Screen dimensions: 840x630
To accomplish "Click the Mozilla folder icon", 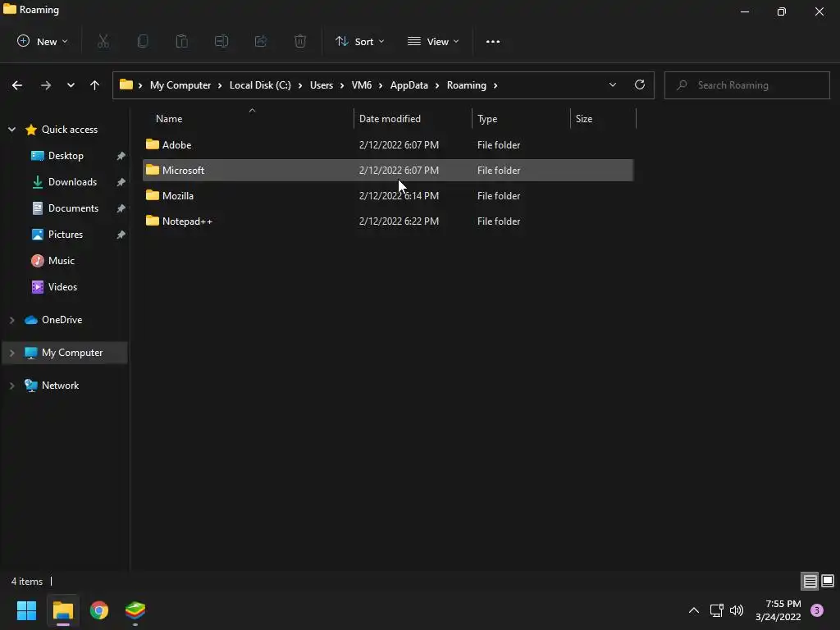I will (x=153, y=195).
